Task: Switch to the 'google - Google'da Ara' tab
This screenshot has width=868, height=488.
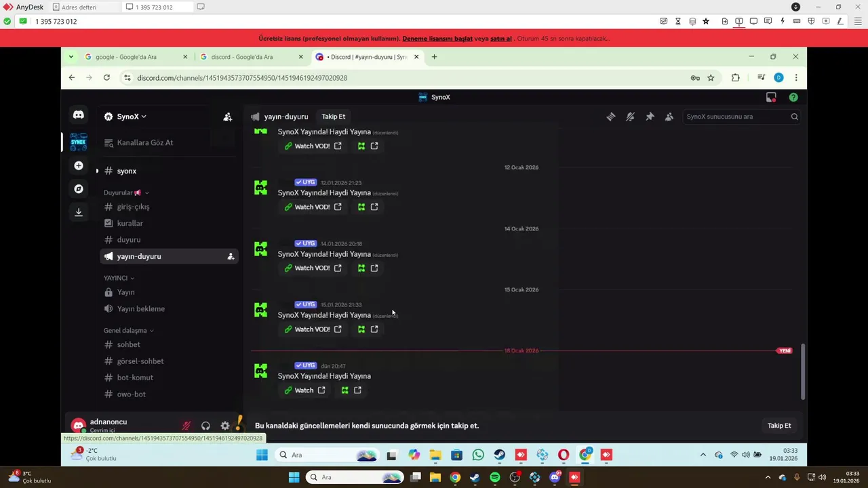Action: point(136,57)
